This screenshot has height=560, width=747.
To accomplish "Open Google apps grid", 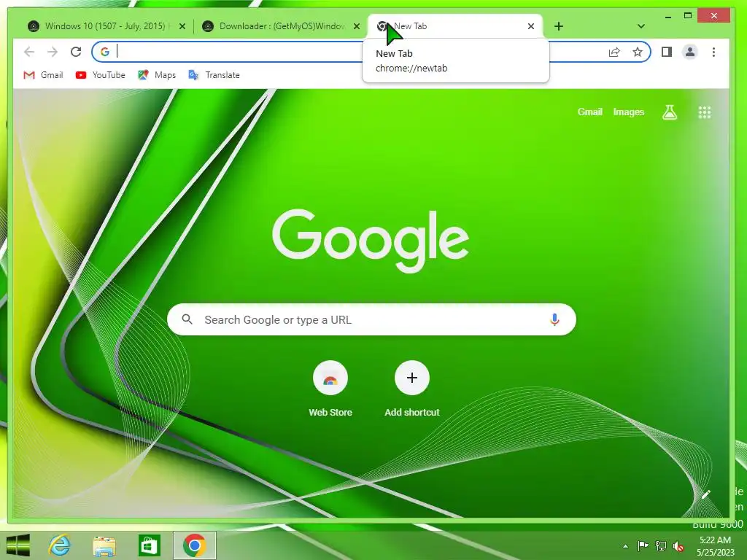I will pyautogui.click(x=704, y=112).
